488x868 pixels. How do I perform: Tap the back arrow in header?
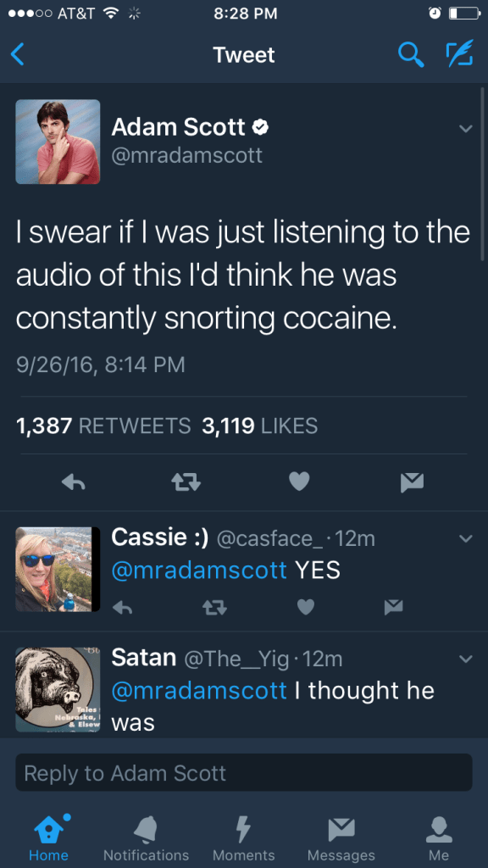tap(18, 55)
